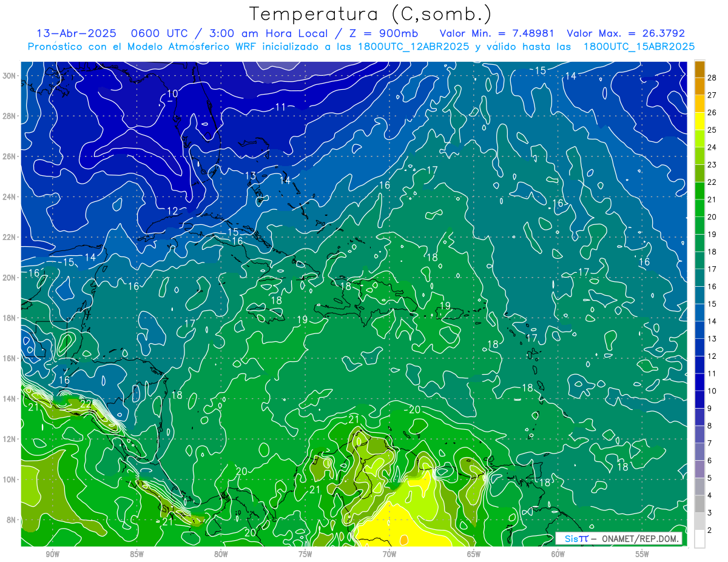Image resolution: width=728 pixels, height=562 pixels.
Task: Click the 24N latitude axis label
Action: click(x=10, y=197)
